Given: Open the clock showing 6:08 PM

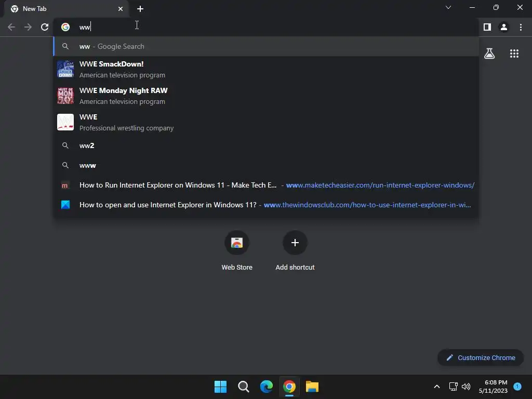Looking at the screenshot, I should click(493, 387).
